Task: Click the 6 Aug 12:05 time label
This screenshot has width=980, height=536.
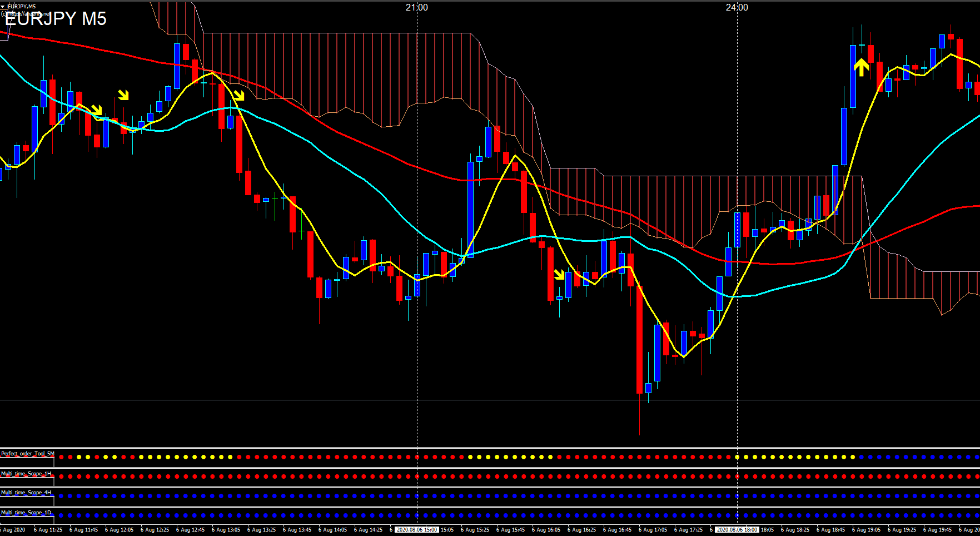Action: [x=119, y=530]
